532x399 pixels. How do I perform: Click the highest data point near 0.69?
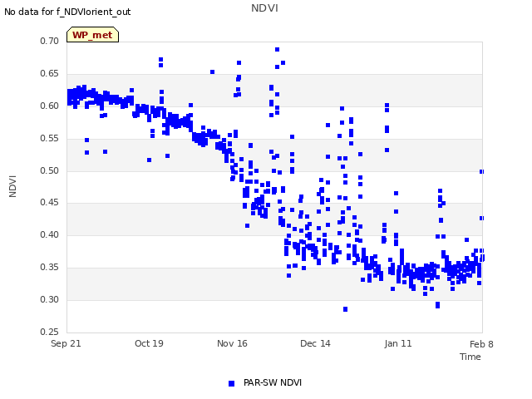tap(277, 50)
